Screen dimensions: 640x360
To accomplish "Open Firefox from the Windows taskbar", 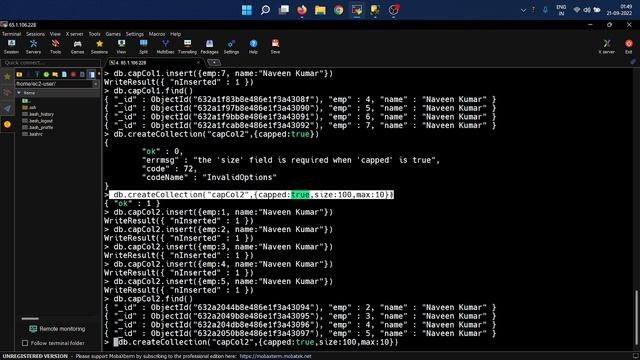I will point(302,10).
